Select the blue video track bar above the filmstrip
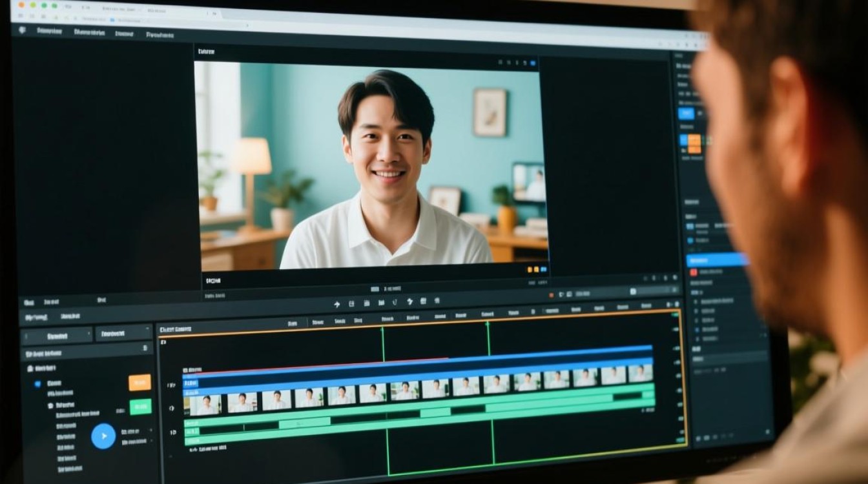This screenshot has height=484, width=868. click(x=418, y=372)
